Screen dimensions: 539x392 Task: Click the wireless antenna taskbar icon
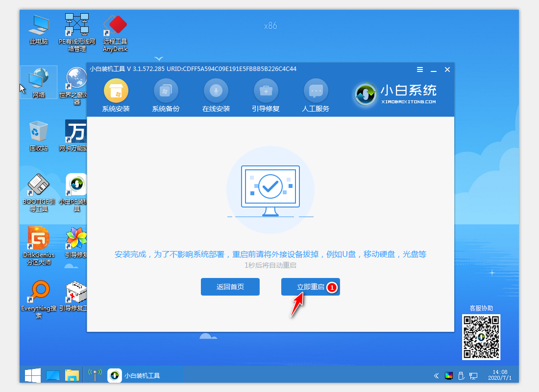coord(95,375)
